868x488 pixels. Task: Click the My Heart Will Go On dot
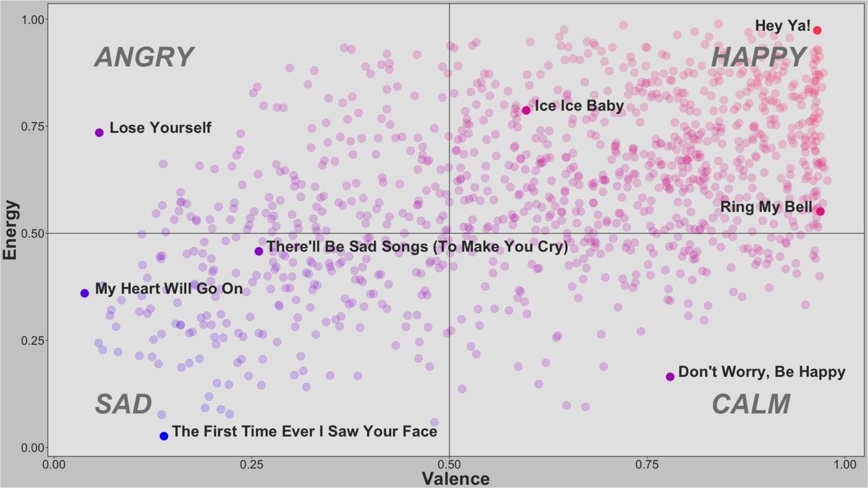point(85,293)
